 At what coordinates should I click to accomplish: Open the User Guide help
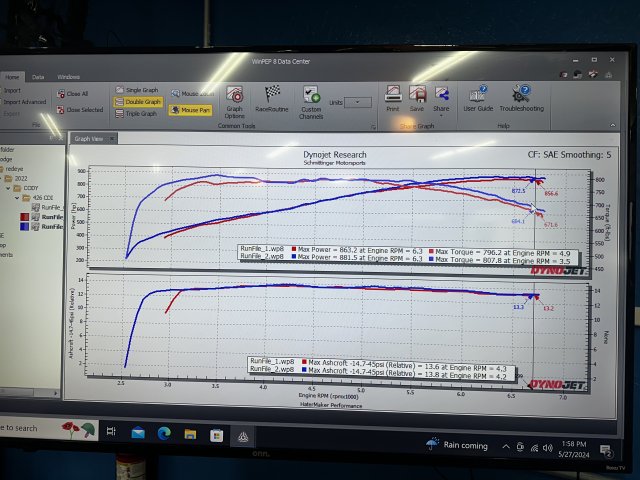click(478, 98)
